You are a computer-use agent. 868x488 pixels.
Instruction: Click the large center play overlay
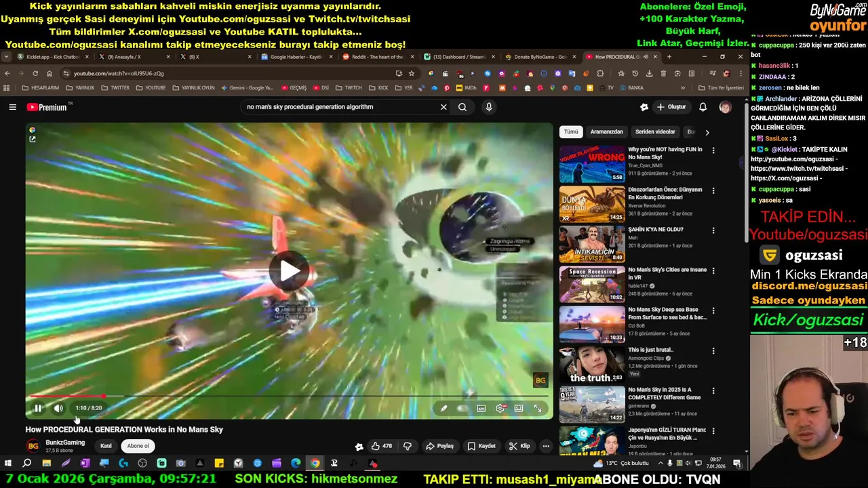(290, 271)
